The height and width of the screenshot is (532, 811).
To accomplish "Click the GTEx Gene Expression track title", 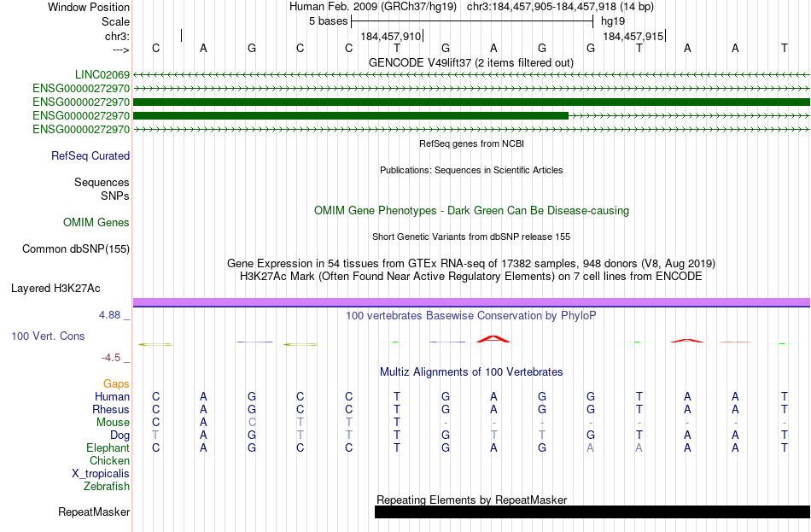I will click(x=471, y=263).
